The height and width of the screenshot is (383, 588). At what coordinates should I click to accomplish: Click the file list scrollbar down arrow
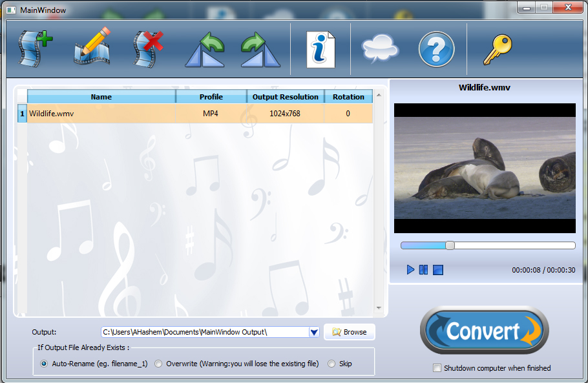coord(379,308)
